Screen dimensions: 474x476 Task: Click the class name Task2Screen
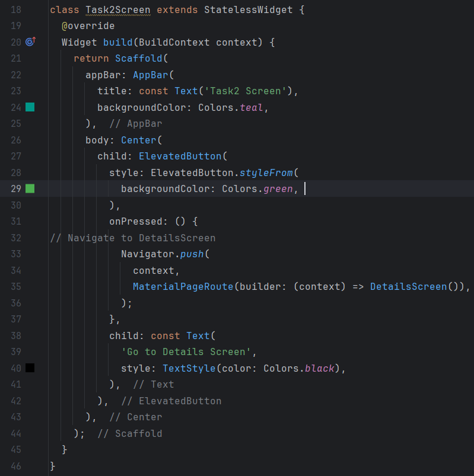coord(118,9)
